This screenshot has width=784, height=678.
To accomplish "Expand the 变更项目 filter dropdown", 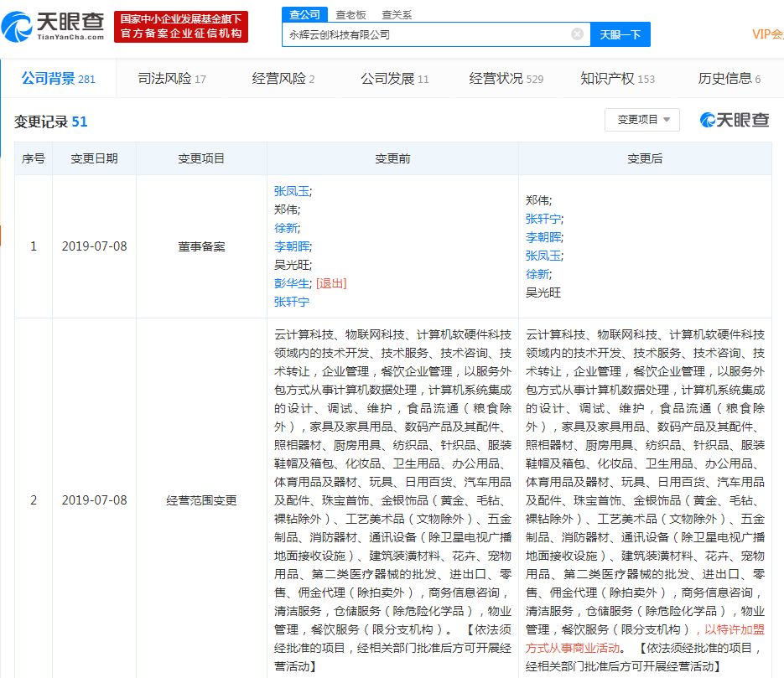I will (x=642, y=120).
